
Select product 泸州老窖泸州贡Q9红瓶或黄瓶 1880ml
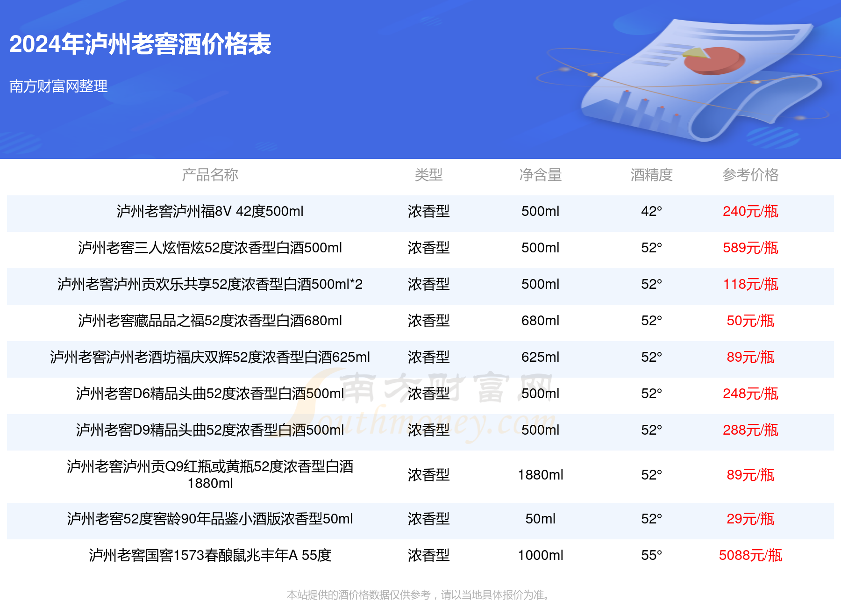click(x=210, y=475)
